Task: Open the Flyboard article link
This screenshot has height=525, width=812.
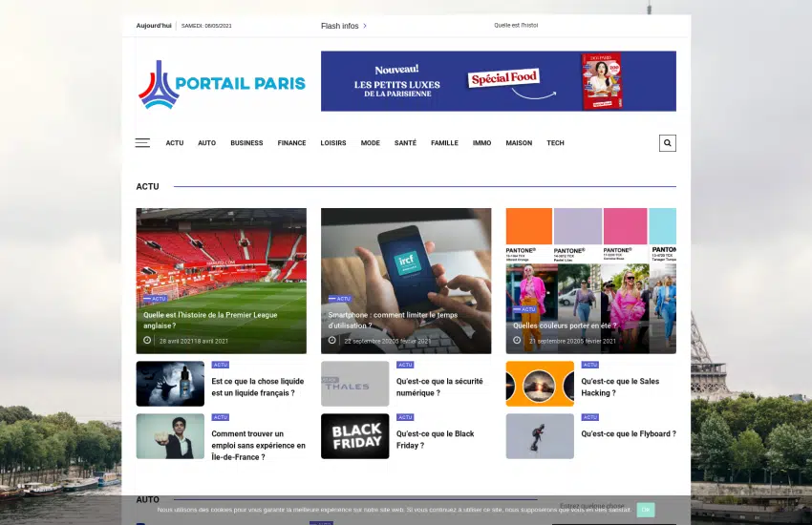Action: pos(629,434)
